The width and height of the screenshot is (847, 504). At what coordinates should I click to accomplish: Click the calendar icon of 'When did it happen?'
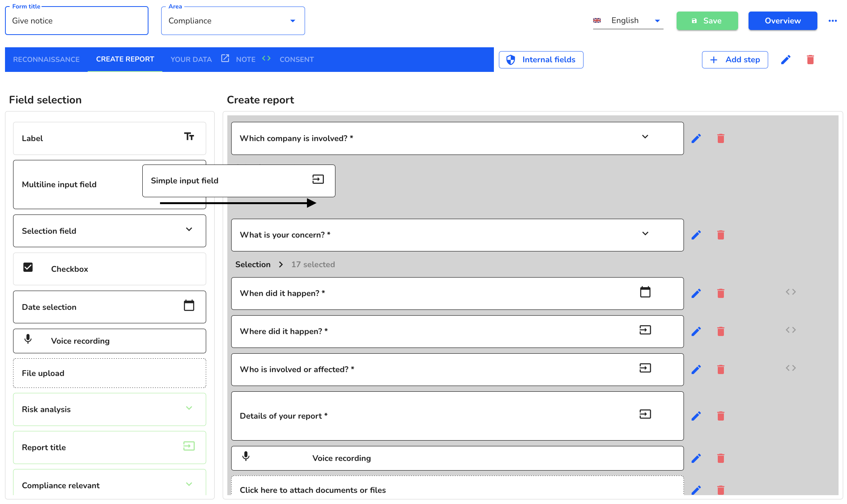click(x=645, y=292)
